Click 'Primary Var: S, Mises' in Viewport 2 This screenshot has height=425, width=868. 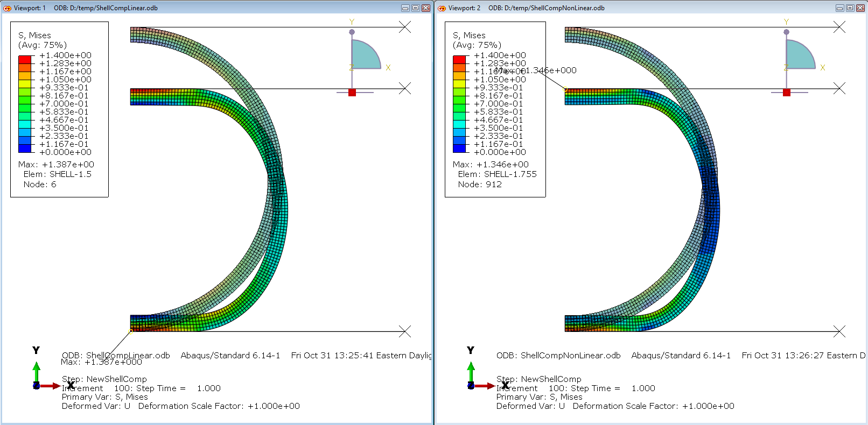coord(539,397)
